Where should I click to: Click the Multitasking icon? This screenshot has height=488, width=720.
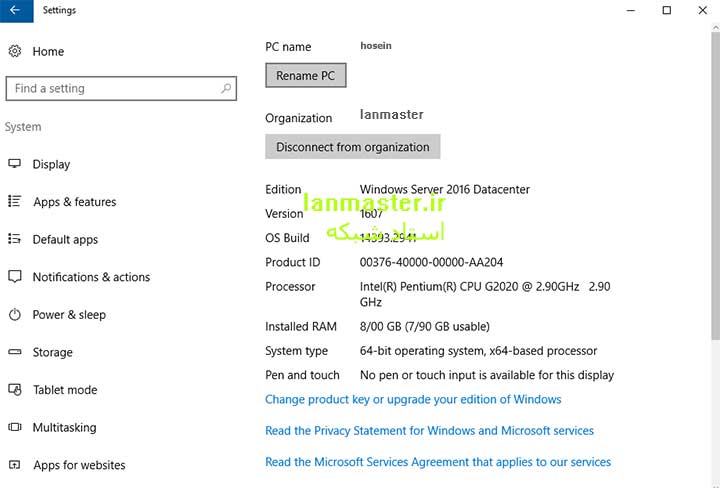point(15,427)
